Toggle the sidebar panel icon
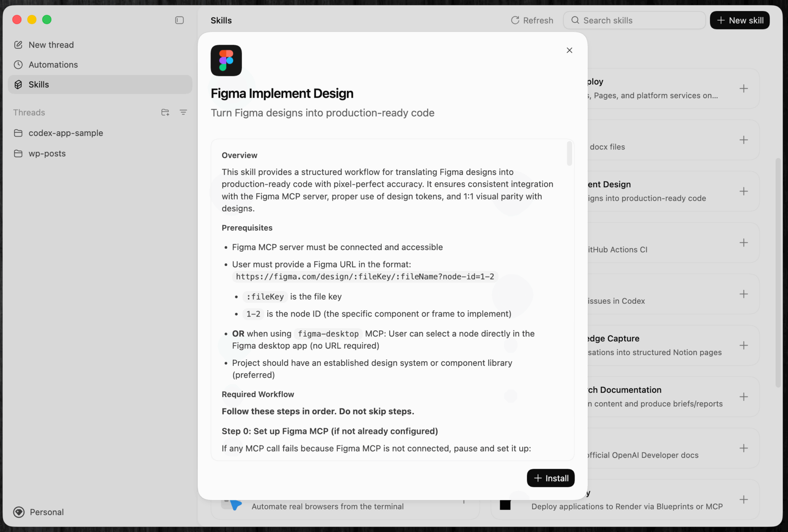This screenshot has height=532, width=788. click(179, 20)
